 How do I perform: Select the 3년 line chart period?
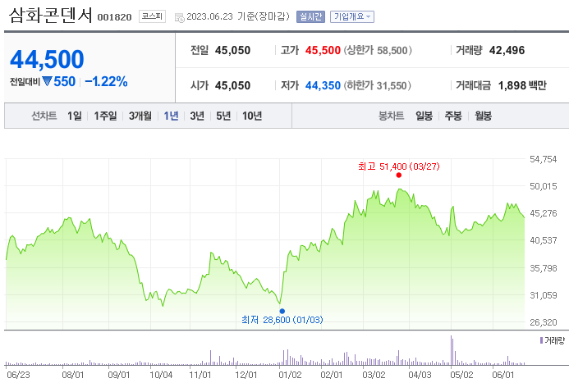coord(197,116)
